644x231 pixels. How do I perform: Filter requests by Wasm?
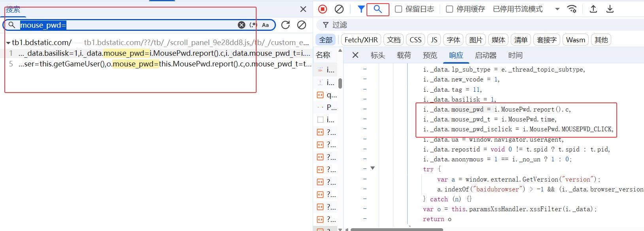coord(576,40)
